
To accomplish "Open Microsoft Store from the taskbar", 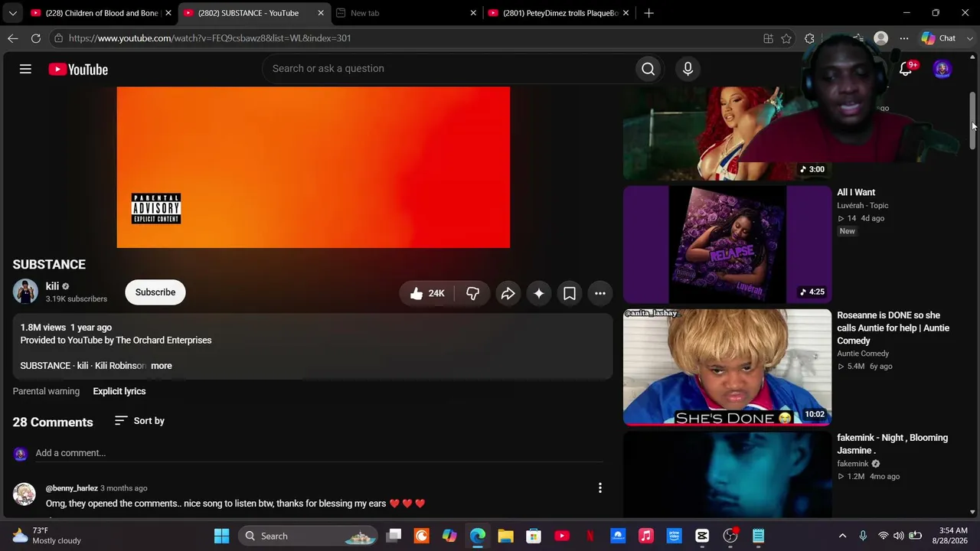I will pos(534,536).
